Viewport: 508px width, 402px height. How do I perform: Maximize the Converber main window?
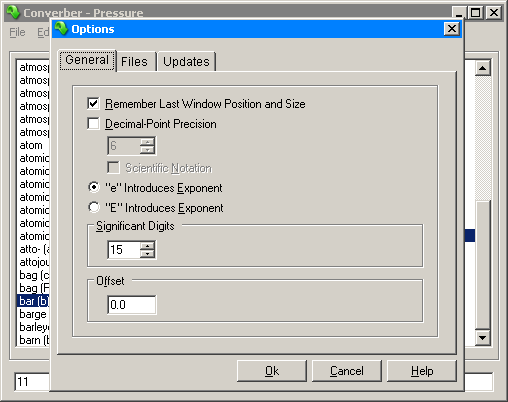[476, 13]
